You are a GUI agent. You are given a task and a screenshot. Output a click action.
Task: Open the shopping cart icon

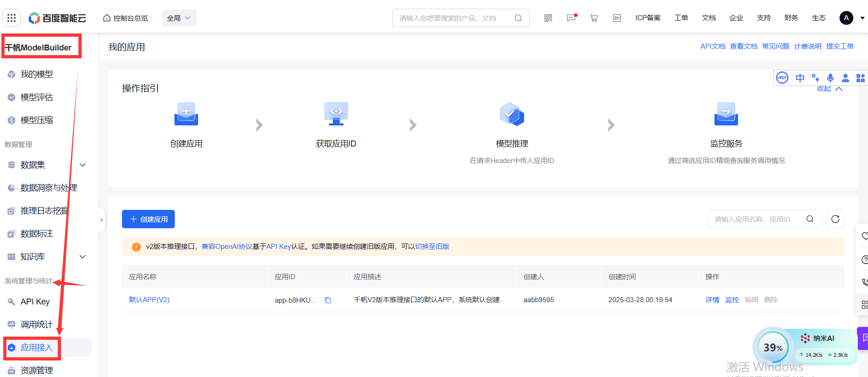coord(594,18)
